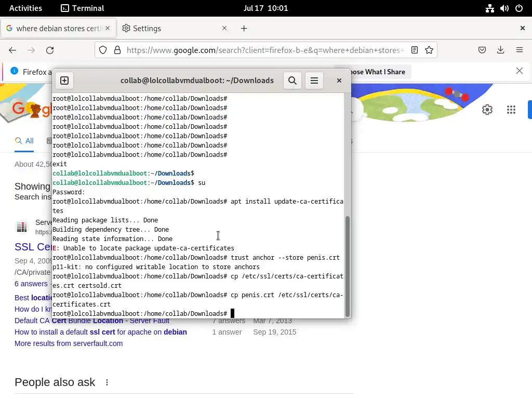Open the '6 answers' link
The height and width of the screenshot is (399, 532).
[31, 284]
